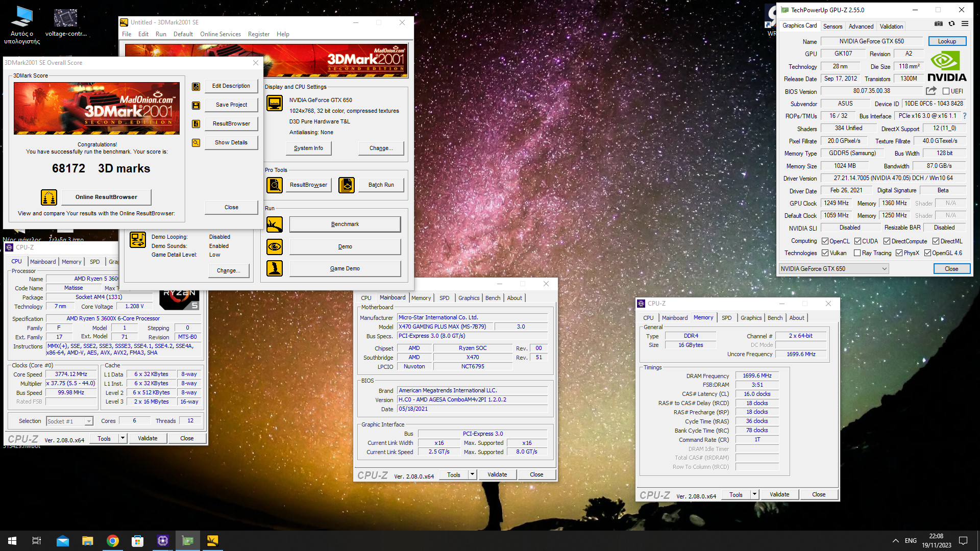Viewport: 980px width, 551px height.
Task: Click the Pro Tools ResultBrowser icon
Action: coord(275,185)
